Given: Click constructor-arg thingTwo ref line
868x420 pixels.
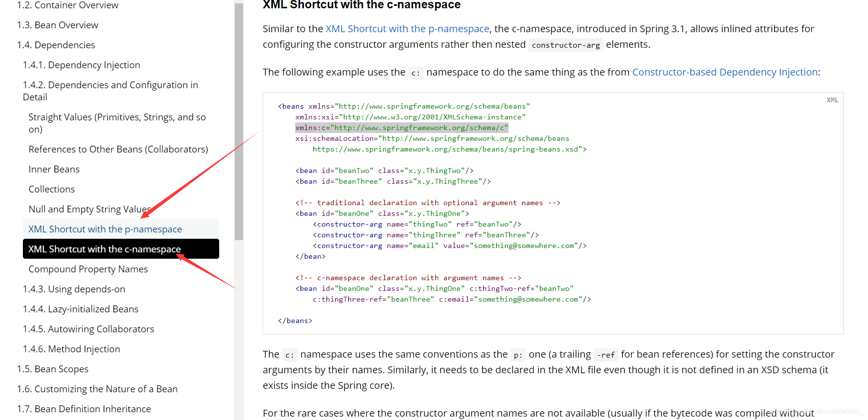Looking at the screenshot, I should (x=417, y=224).
